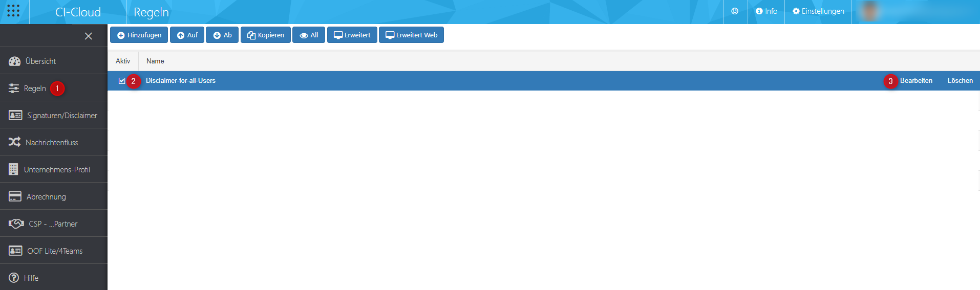Click the Nachrichtenfluss shuffle icon
Image resolution: width=980 pixels, height=290 pixels.
tap(14, 142)
